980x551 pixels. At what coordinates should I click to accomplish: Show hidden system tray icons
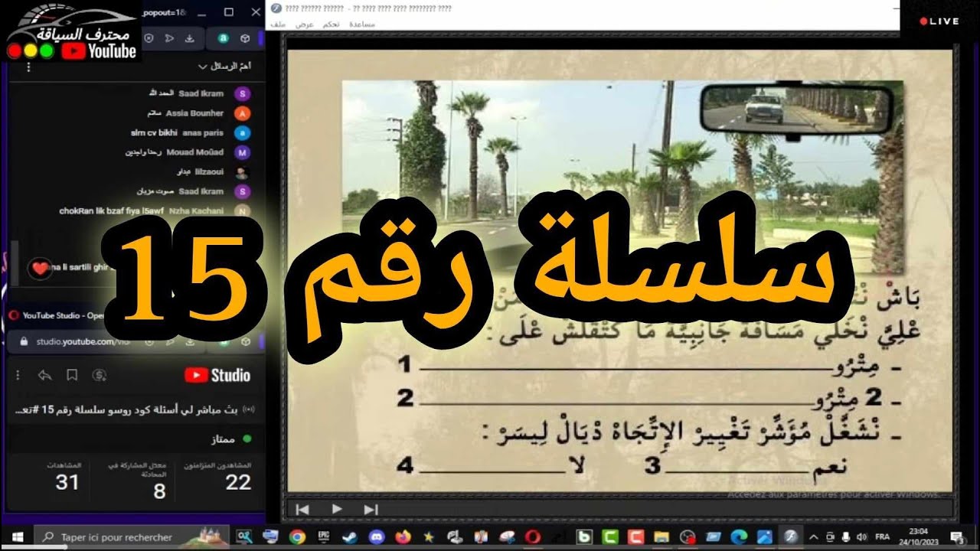pyautogui.click(x=813, y=537)
